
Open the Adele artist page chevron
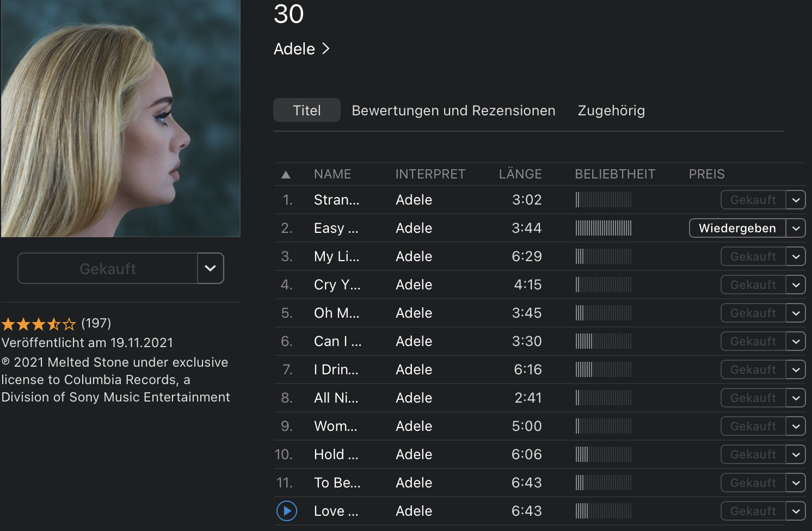point(325,49)
